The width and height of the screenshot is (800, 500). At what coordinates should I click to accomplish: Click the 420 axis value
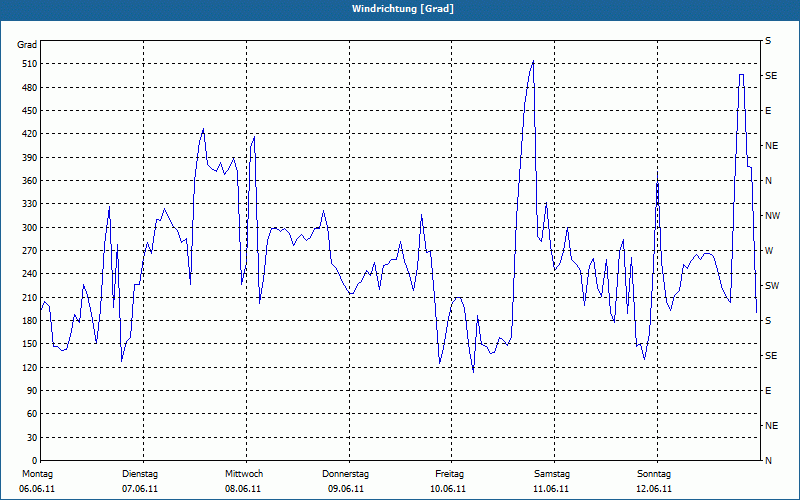pos(30,134)
